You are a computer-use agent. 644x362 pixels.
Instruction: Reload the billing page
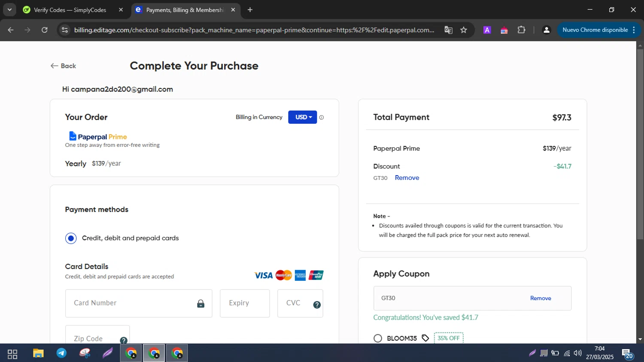(x=45, y=30)
